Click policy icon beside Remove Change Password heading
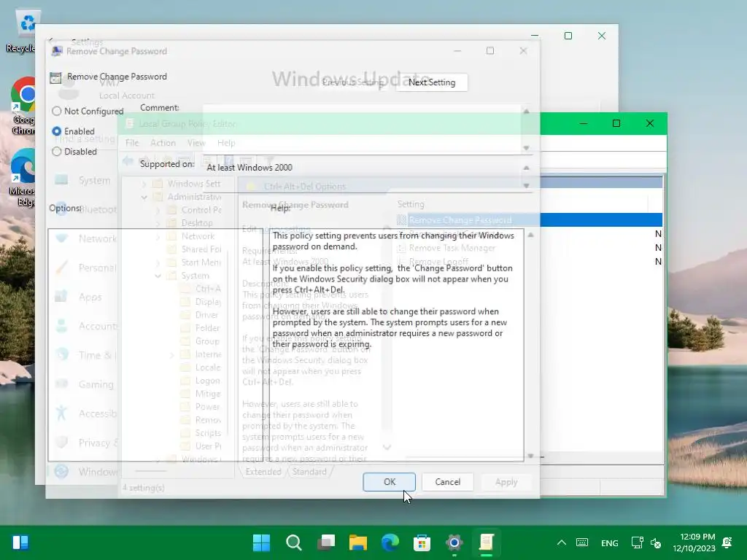This screenshot has width=747, height=560. (55, 77)
